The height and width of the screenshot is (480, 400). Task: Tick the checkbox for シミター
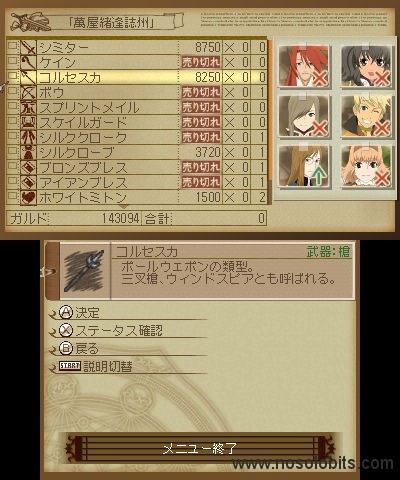[x=13, y=46]
